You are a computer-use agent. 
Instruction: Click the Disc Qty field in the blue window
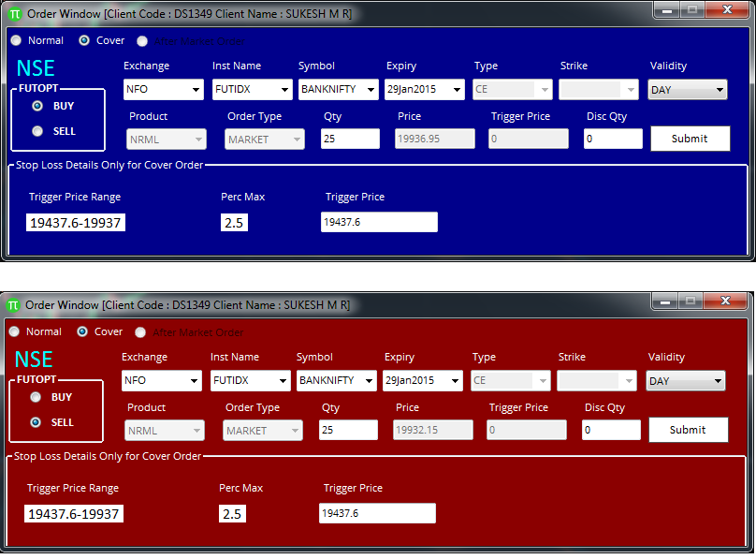(613, 139)
